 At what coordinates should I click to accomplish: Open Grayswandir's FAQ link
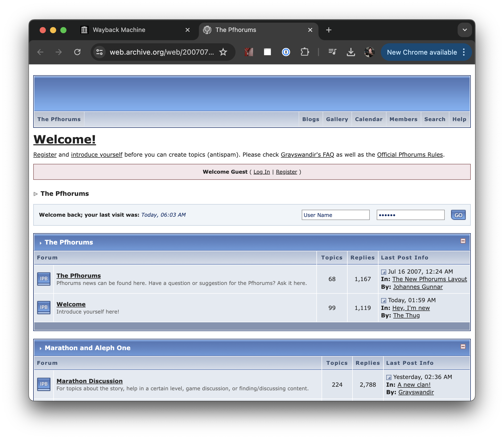click(x=307, y=155)
